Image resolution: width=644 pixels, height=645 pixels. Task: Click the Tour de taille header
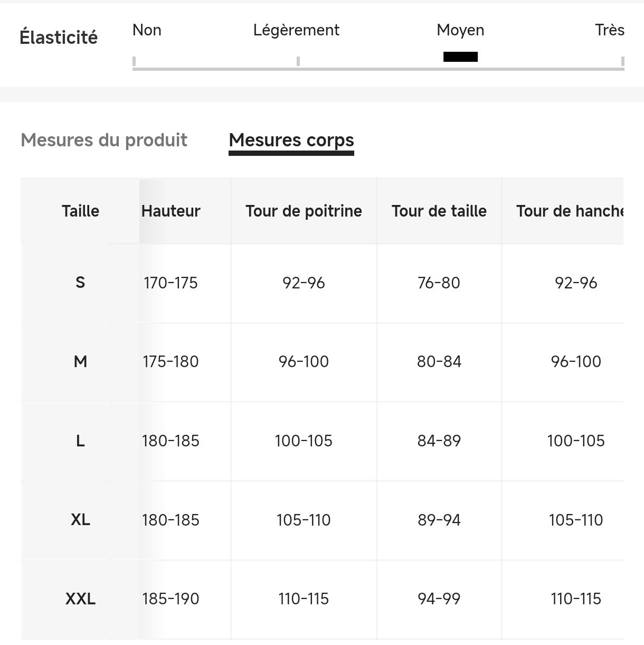439,211
